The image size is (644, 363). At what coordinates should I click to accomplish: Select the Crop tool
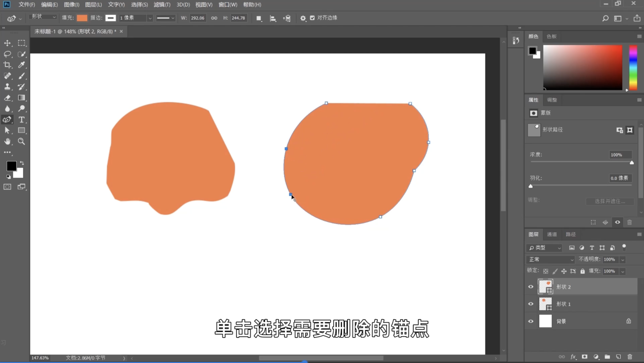pyautogui.click(x=7, y=65)
